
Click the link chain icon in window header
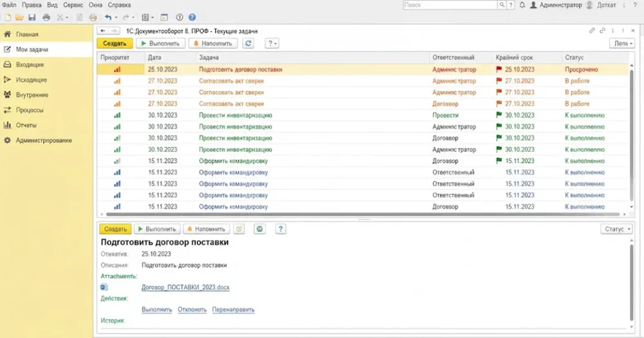[592, 31]
